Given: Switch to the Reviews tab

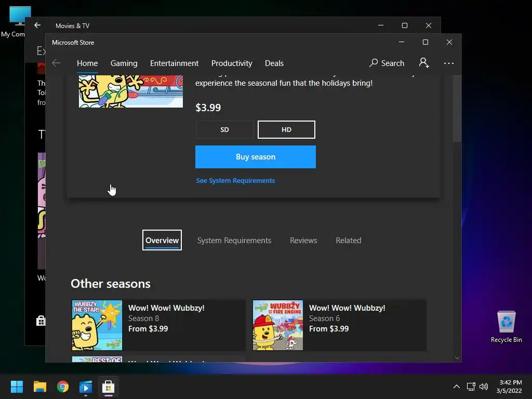Looking at the screenshot, I should 303,241.
